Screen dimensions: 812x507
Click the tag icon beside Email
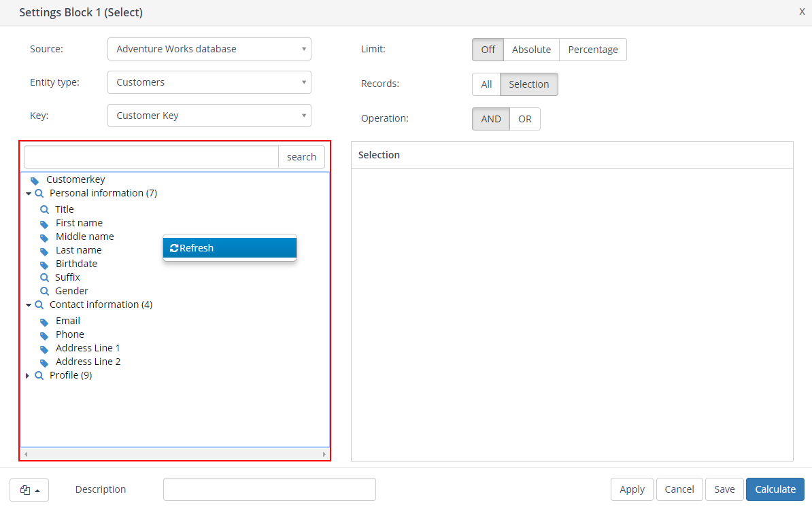pyautogui.click(x=44, y=321)
